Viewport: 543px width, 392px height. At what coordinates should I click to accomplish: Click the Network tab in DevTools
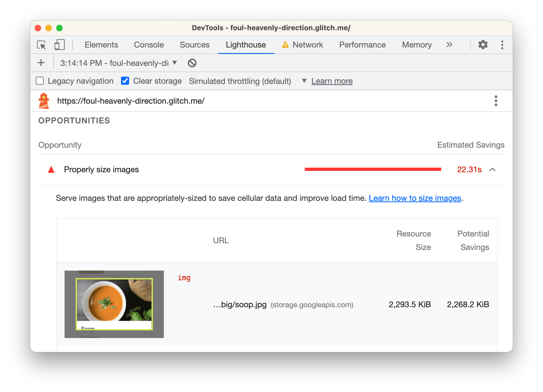308,45
